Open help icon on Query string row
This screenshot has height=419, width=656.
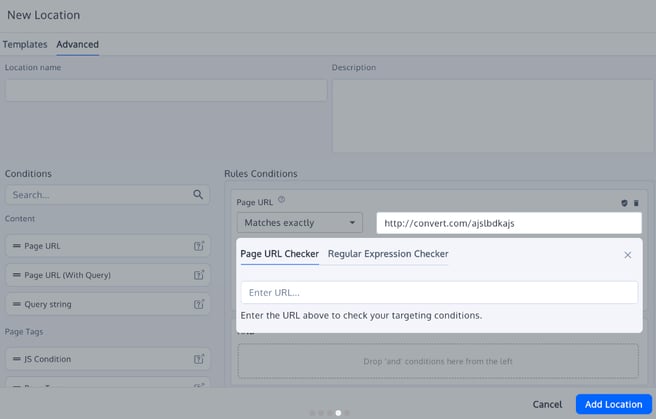(x=199, y=304)
